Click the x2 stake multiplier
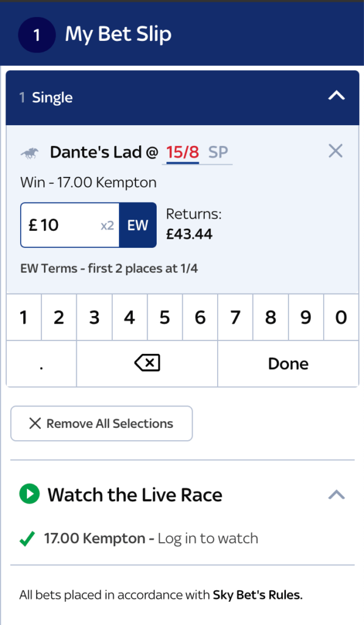Screen dimensions: 364x625 click(x=107, y=225)
